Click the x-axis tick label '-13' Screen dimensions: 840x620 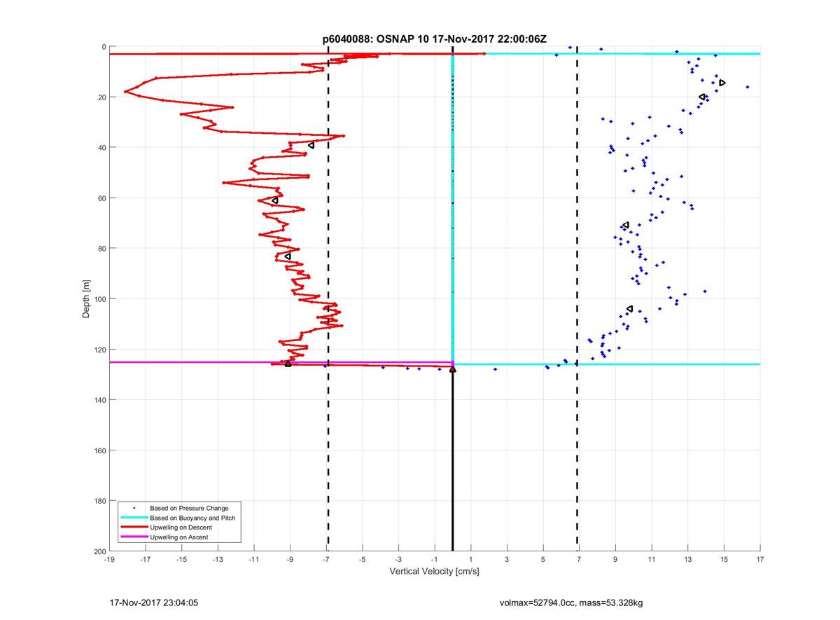pos(218,559)
